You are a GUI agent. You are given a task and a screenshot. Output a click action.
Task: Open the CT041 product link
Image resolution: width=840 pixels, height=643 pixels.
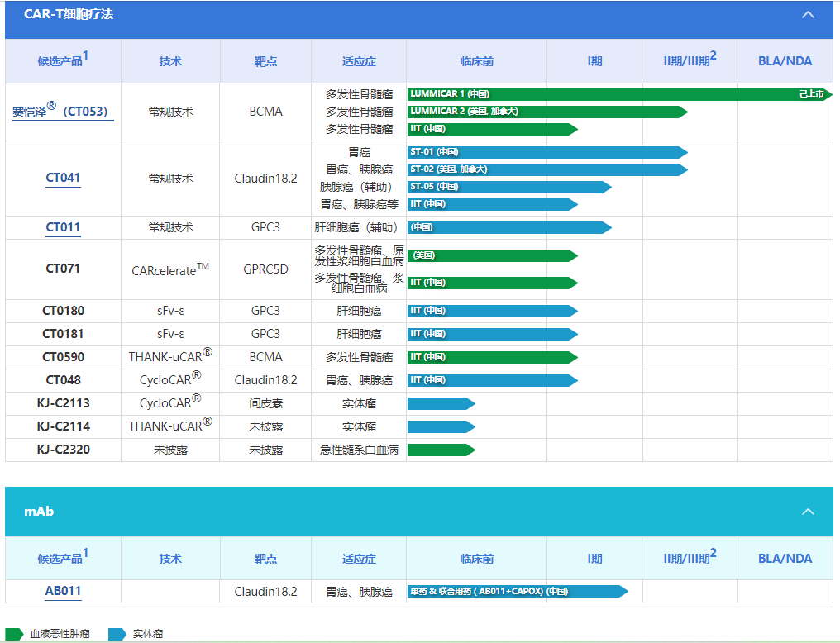[x=63, y=178]
